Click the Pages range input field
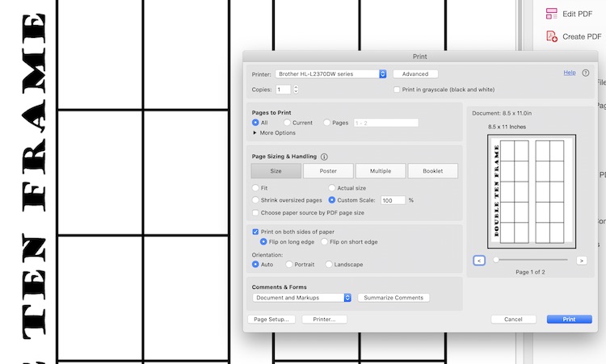Viewport: 606px width, 364px height. click(x=386, y=123)
